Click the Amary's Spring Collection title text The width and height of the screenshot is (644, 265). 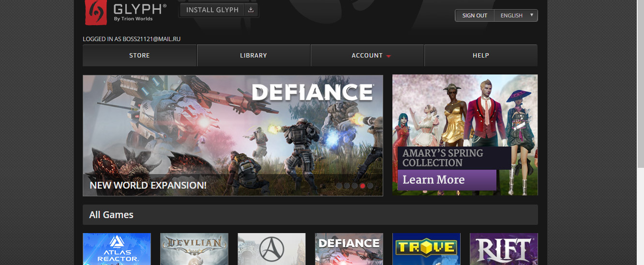443,158
